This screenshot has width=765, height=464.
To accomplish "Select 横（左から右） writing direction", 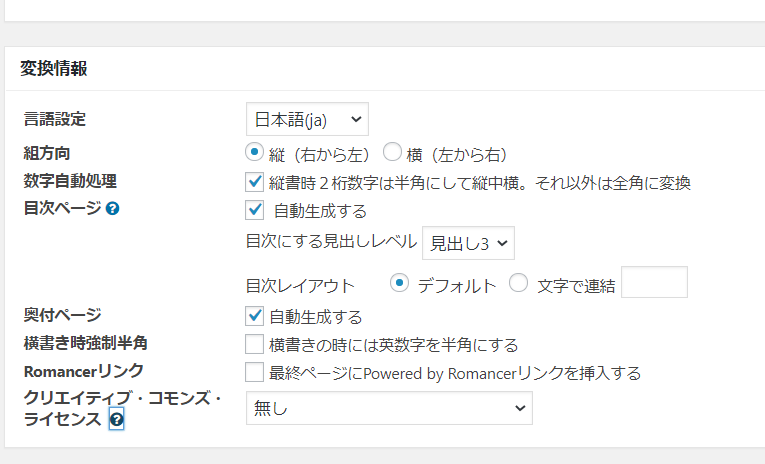I will tap(391, 153).
